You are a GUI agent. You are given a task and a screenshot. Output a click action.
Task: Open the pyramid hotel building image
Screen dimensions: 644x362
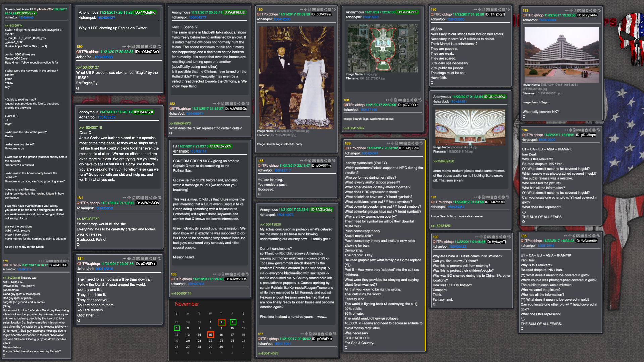(x=561, y=55)
